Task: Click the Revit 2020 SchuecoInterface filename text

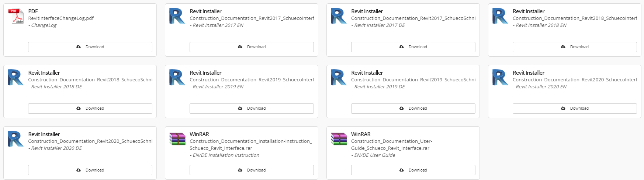Action: click(x=575, y=80)
